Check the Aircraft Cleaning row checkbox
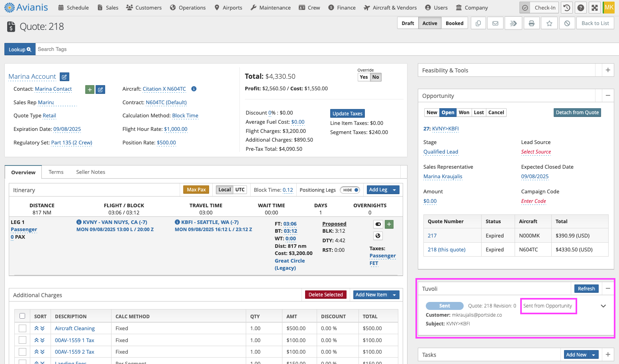 click(x=22, y=328)
